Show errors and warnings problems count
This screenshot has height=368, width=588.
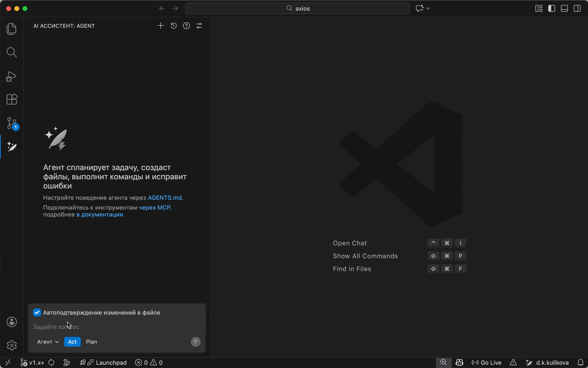pos(149,363)
